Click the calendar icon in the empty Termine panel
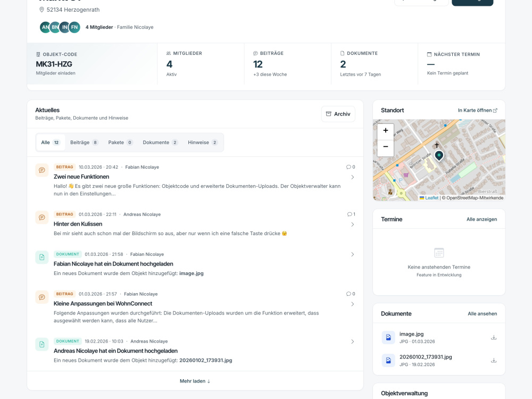 (439, 253)
